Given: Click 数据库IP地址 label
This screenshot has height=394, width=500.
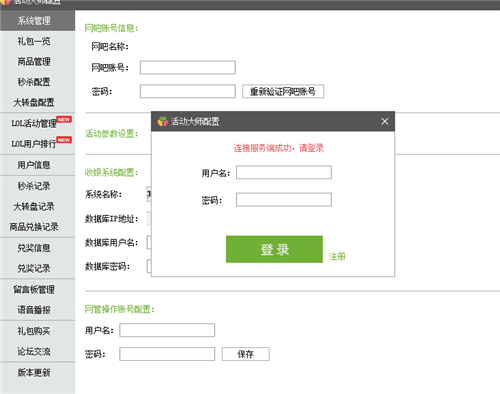Looking at the screenshot, I should (111, 219).
